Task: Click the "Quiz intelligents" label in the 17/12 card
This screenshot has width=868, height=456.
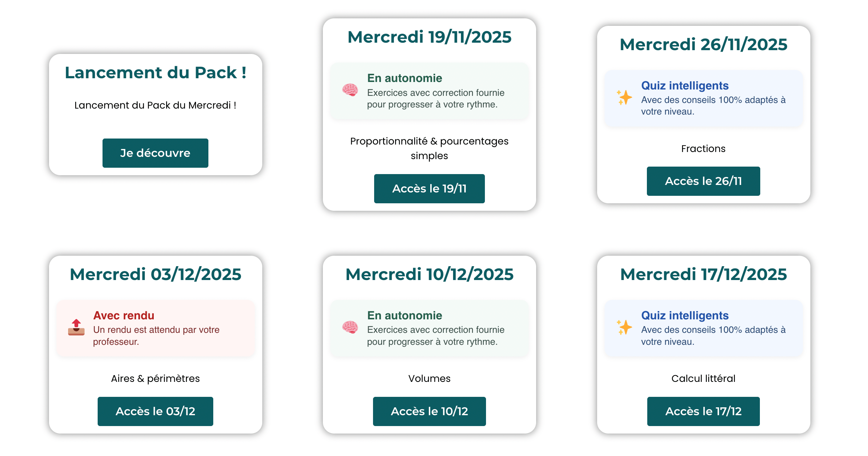Action: click(685, 316)
